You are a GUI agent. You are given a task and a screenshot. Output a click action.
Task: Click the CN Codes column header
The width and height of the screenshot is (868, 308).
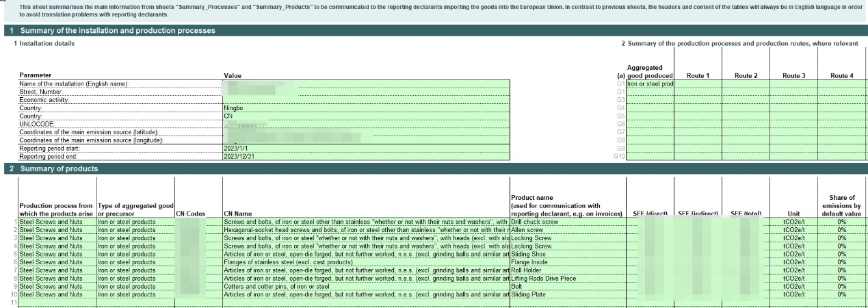click(190, 214)
